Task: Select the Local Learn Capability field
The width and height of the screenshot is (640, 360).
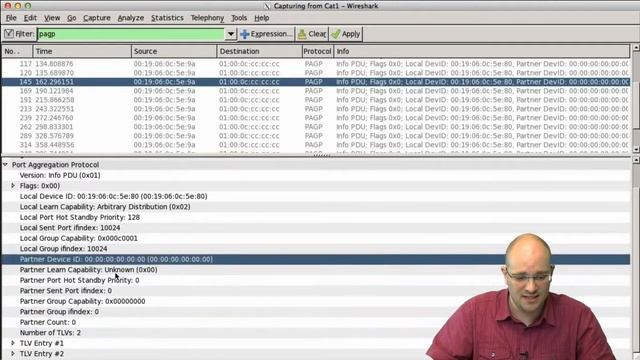Action: coord(105,207)
